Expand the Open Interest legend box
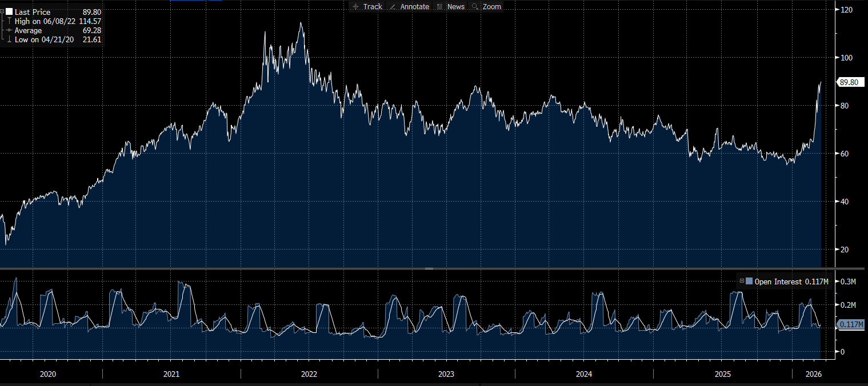Viewport: 868px width, 386px height. [742, 281]
